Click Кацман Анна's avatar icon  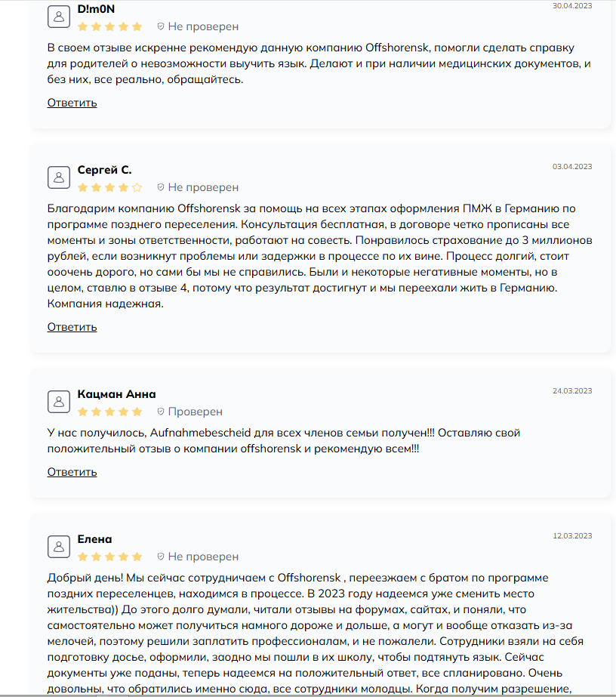(x=59, y=402)
